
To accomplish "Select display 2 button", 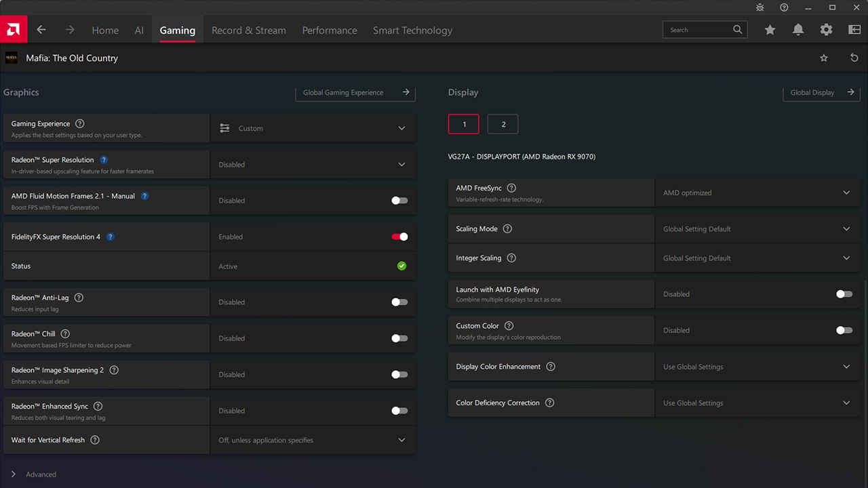I will 502,124.
